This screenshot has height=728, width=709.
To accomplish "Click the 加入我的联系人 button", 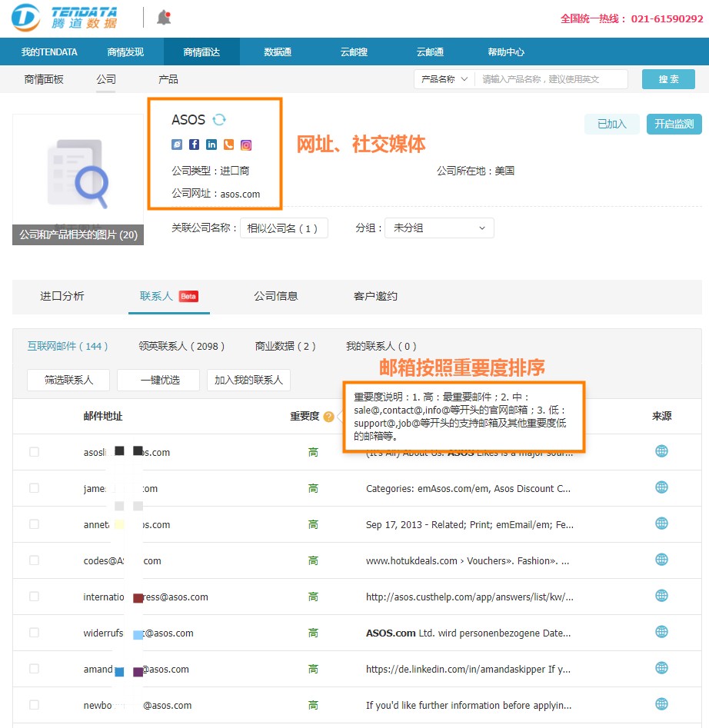I will (248, 381).
